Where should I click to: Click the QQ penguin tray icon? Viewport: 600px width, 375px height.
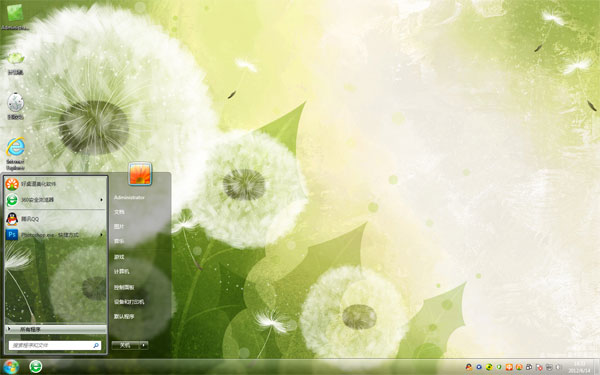[469, 367]
